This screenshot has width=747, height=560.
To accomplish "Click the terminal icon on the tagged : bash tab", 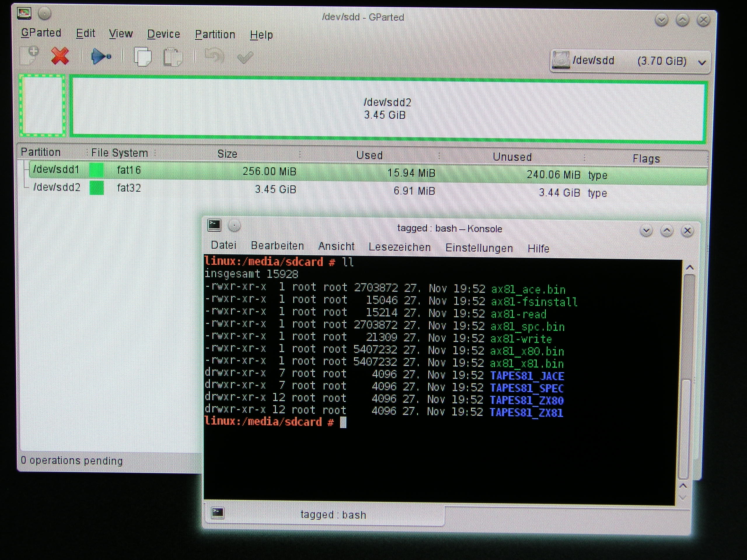I will point(217,513).
